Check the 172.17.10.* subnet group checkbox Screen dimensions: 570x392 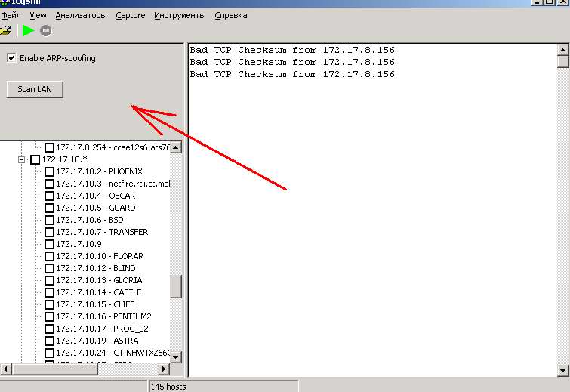(35, 159)
